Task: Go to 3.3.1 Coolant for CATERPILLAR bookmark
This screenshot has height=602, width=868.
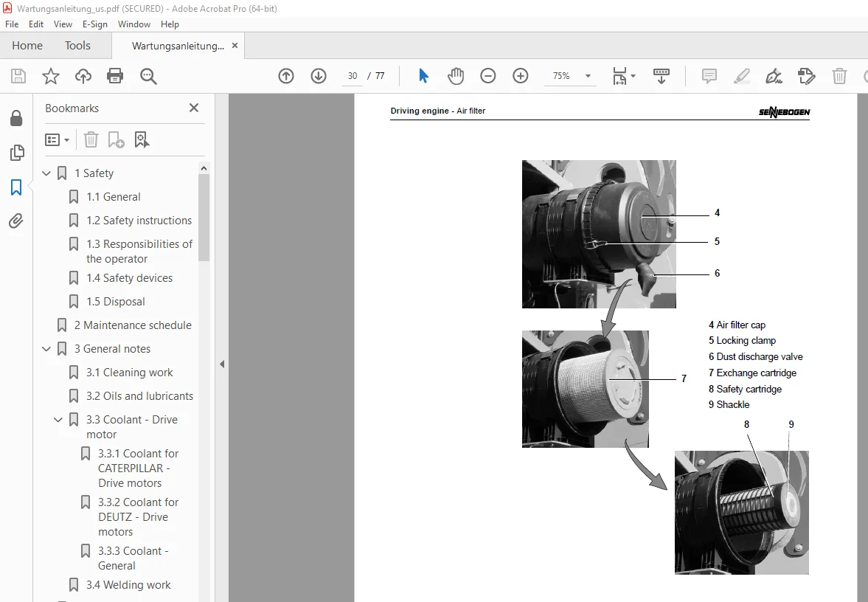Action: coord(138,468)
